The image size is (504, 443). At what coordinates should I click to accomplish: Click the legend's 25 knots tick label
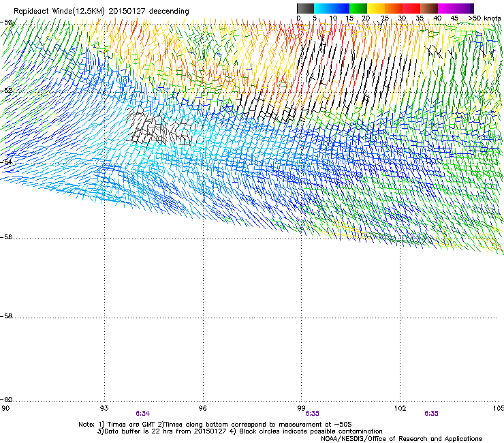coord(384,18)
